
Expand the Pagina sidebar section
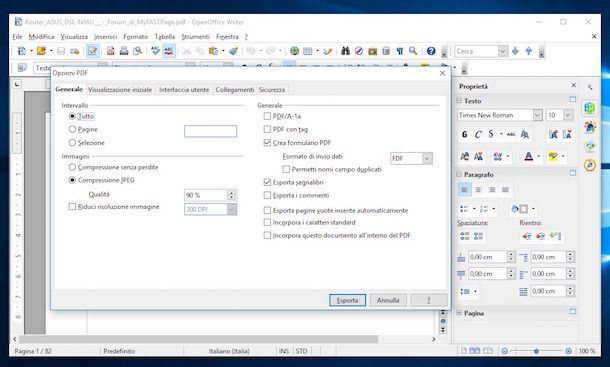pyautogui.click(x=459, y=313)
